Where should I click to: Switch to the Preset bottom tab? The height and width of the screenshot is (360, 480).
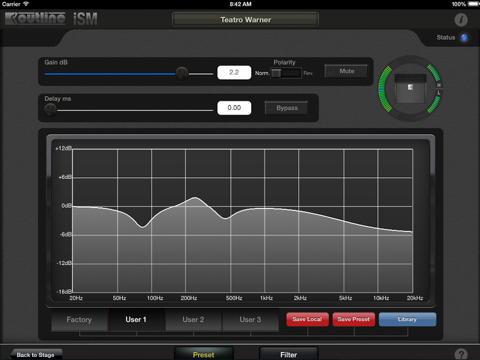pos(204,354)
